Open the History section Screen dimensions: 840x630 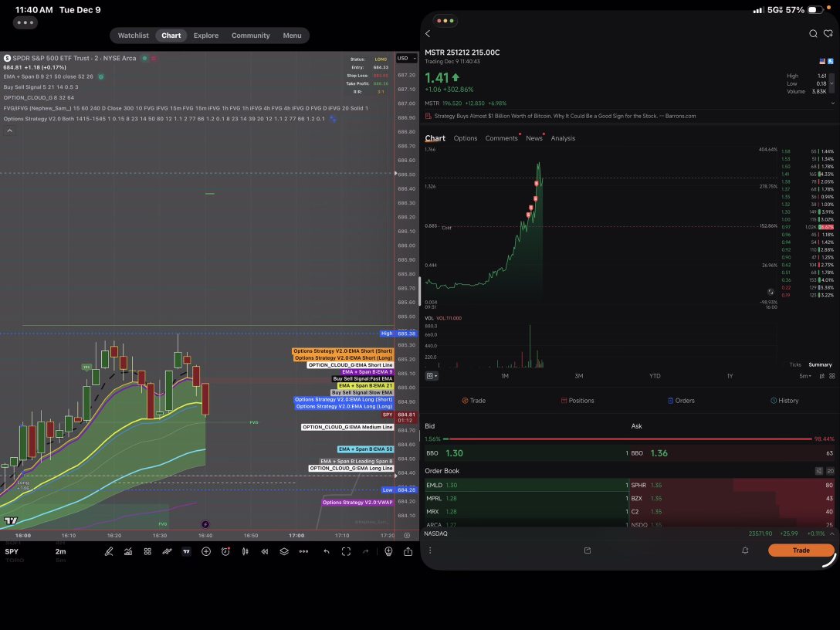[784, 401]
